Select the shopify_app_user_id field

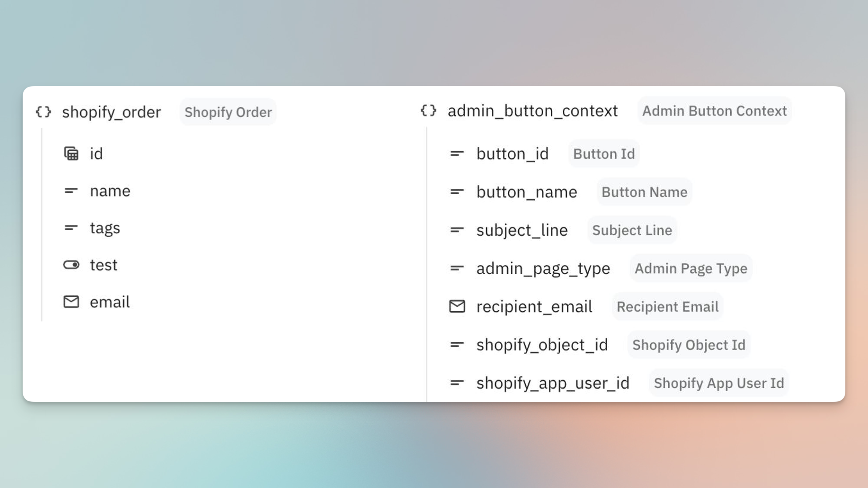[553, 383]
